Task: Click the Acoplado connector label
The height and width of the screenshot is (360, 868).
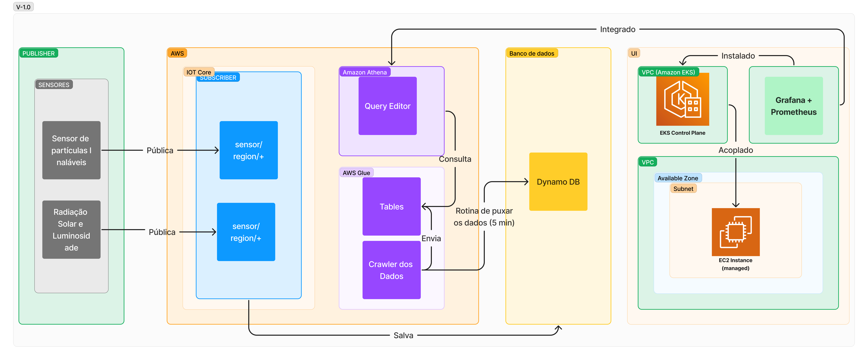Action: coord(736,150)
